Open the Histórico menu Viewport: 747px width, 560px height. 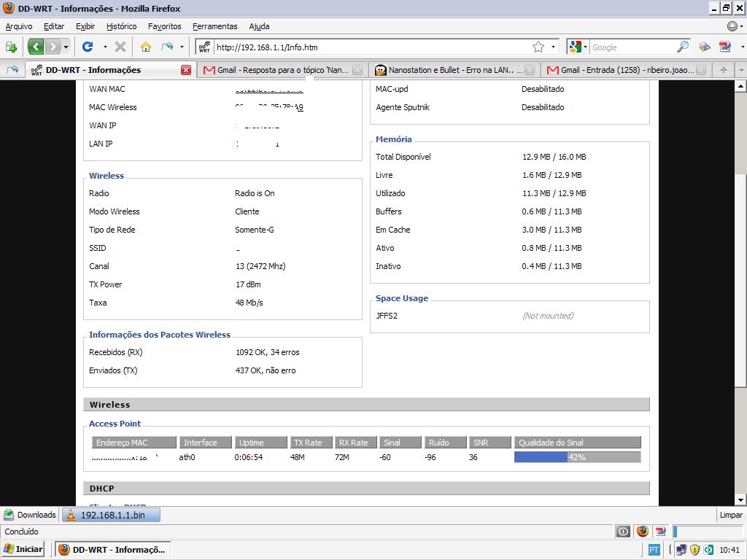tap(121, 26)
